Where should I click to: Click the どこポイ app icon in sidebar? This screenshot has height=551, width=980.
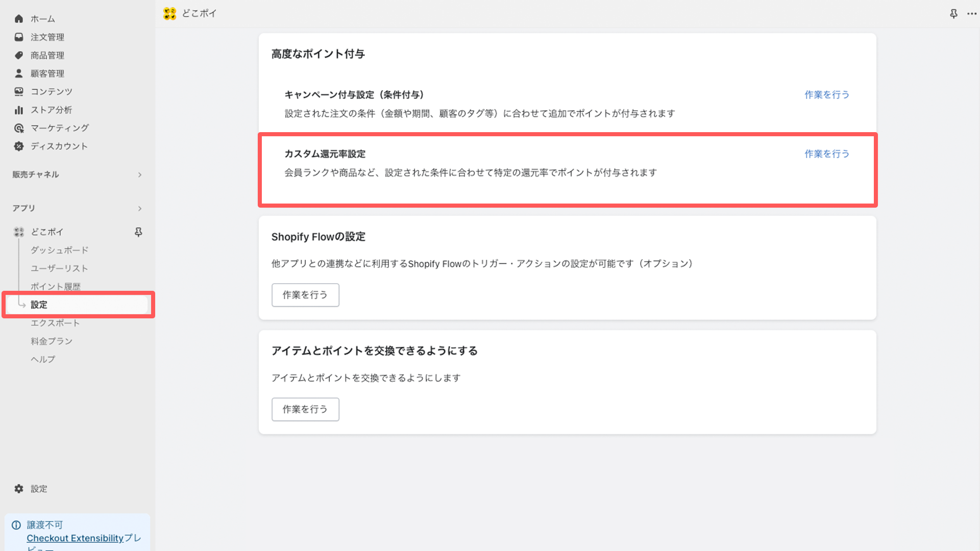(19, 232)
